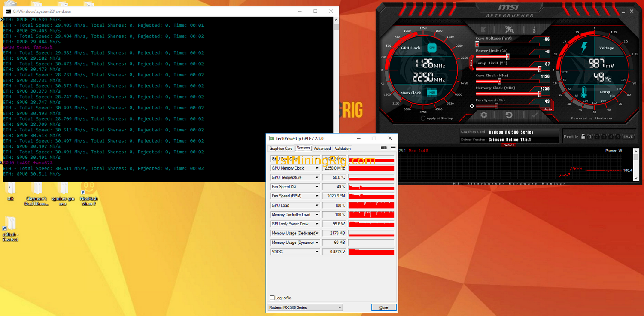Open GPU Memory Clock sensor dropdown
This screenshot has width=644, height=316.
317,168
